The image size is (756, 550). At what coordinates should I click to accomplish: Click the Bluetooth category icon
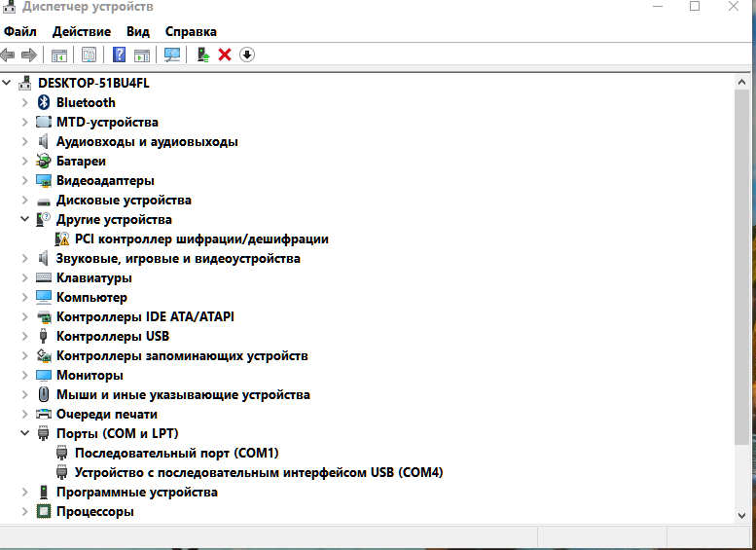tap(43, 102)
